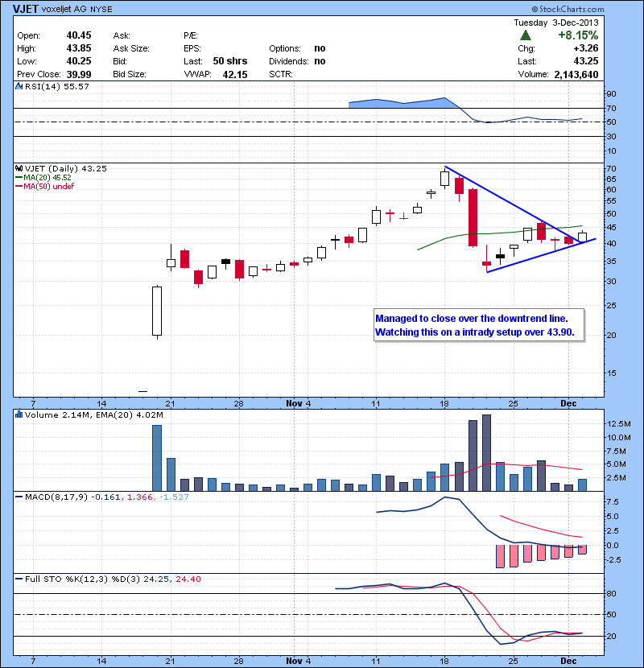Click the Last 50 shrs value
The height and width of the screenshot is (668, 644).
pos(230,61)
